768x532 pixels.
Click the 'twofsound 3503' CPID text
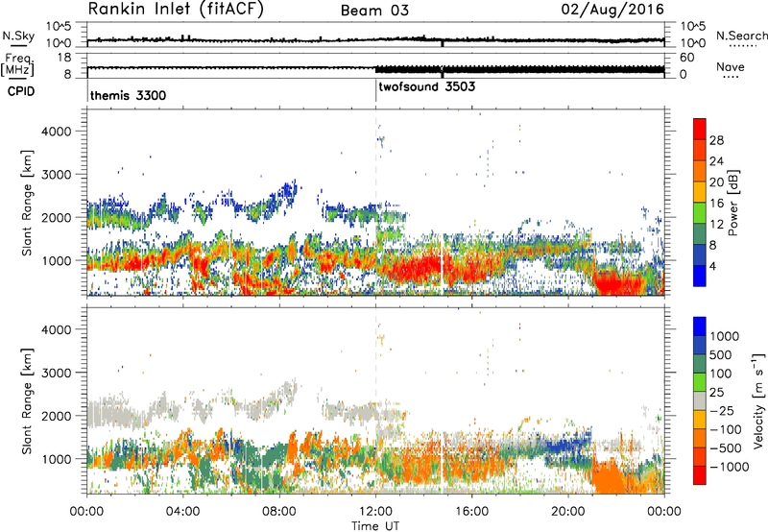point(426,87)
